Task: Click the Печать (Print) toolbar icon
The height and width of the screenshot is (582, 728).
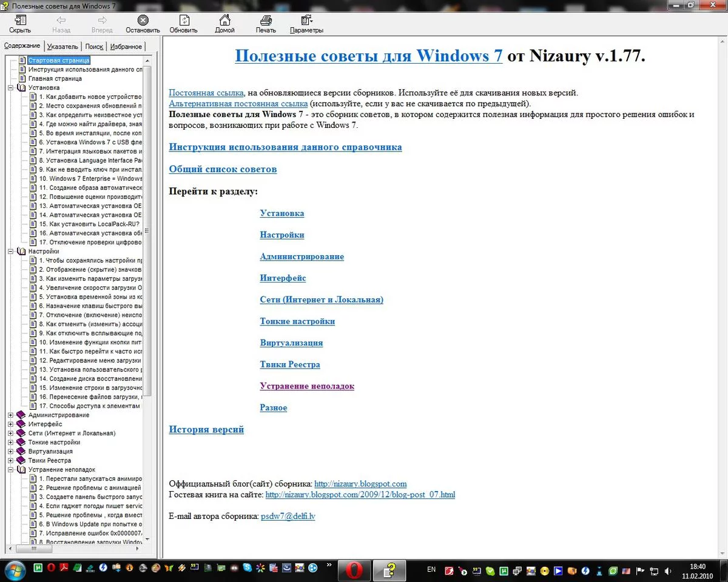Action: click(266, 24)
